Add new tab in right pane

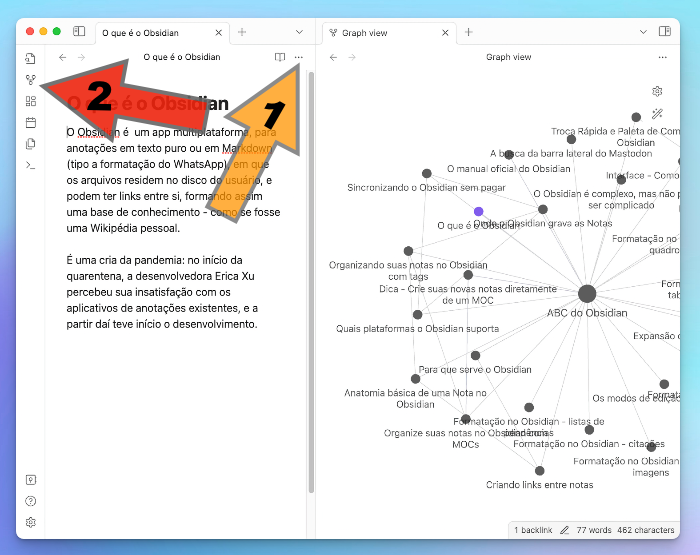469,32
